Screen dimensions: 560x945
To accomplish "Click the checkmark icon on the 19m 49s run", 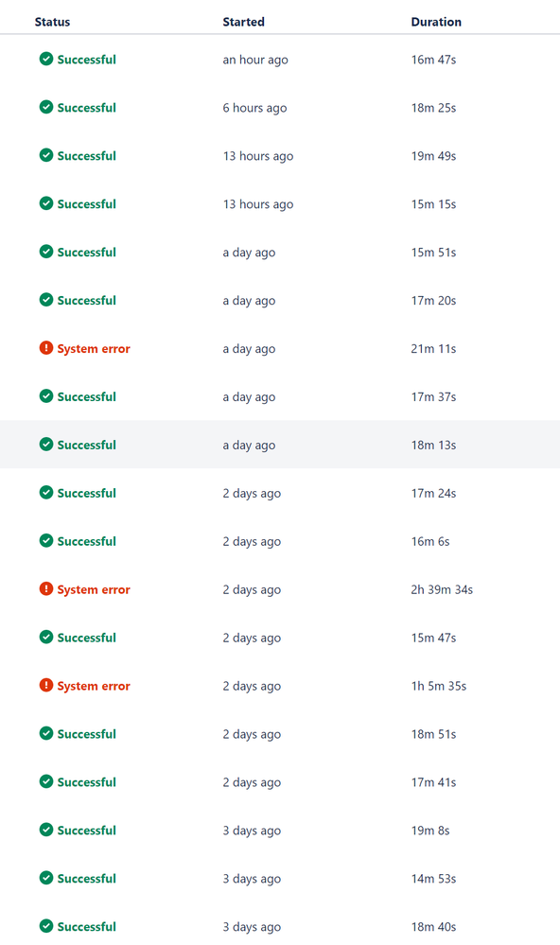I will (x=45, y=155).
